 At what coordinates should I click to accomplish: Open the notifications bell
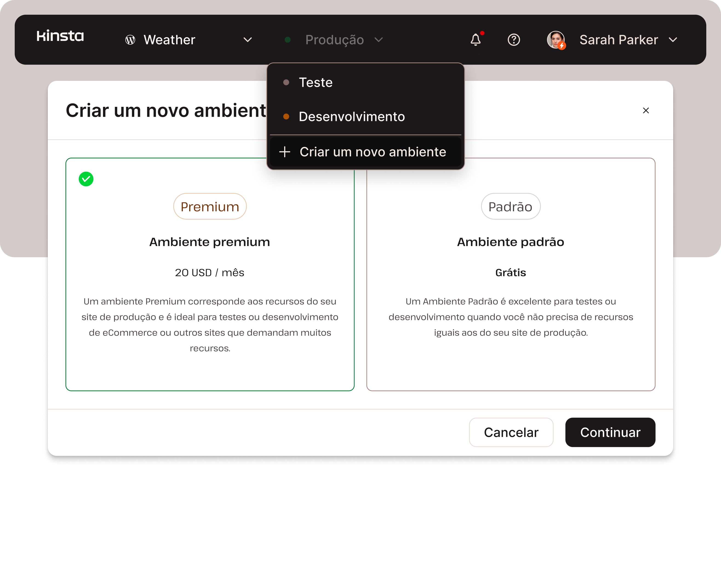pyautogui.click(x=476, y=40)
